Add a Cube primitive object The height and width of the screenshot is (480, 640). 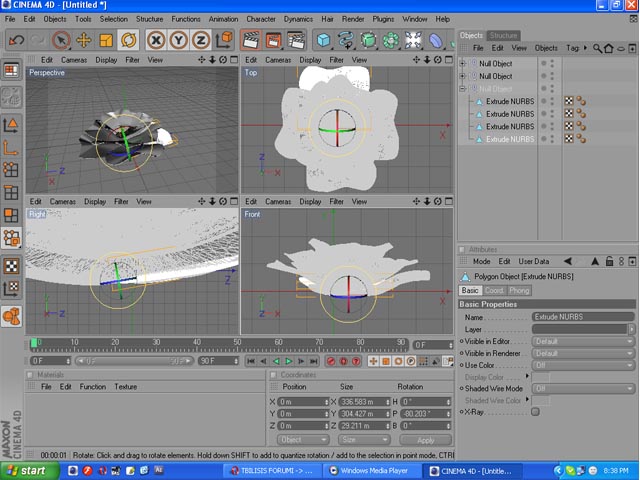pyautogui.click(x=324, y=40)
